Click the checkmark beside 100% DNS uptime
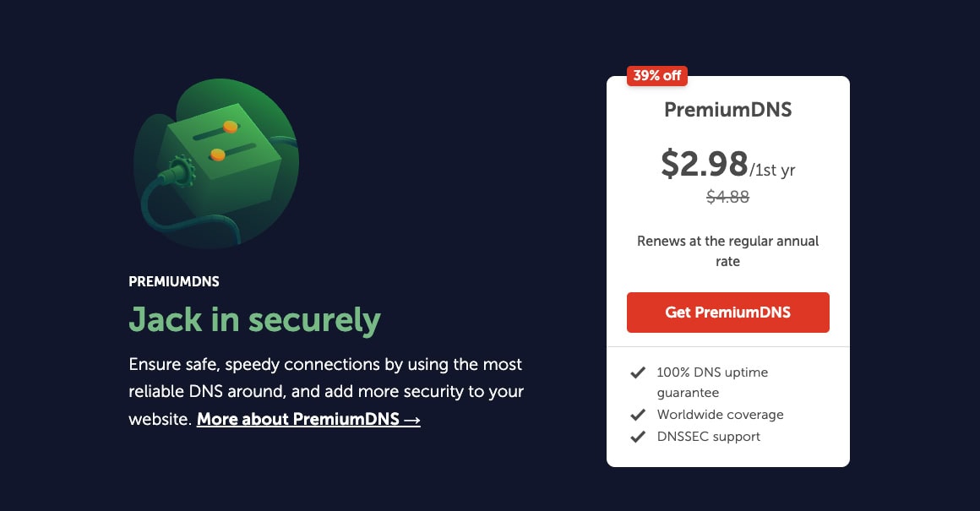The image size is (980, 511). tap(638, 372)
